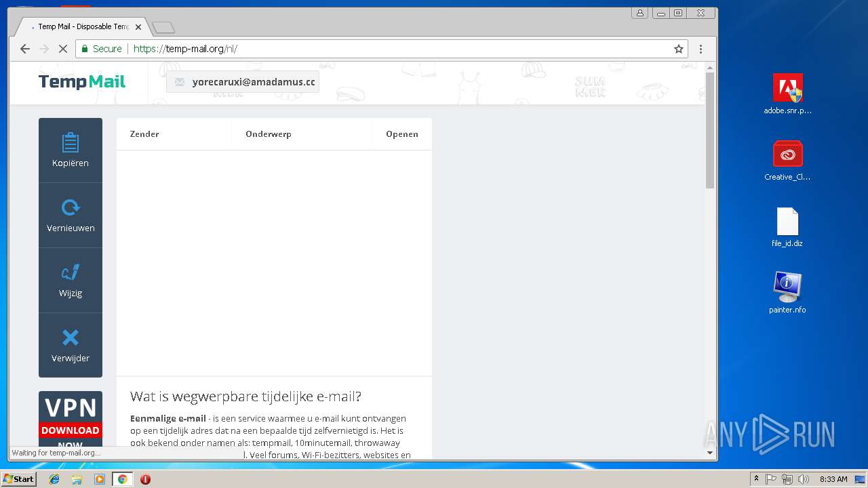Image resolution: width=868 pixels, height=488 pixels.
Task: Click the envelope icon beside the email address
Action: (x=179, y=82)
